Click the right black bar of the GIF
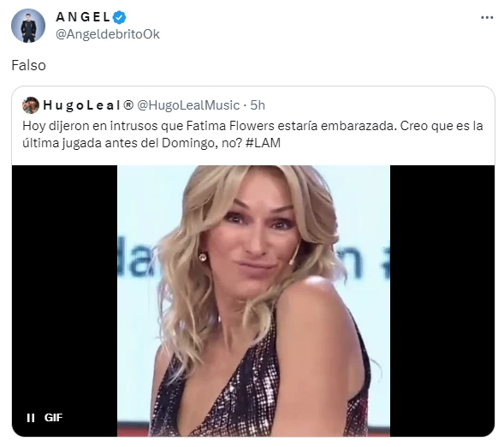504x447 pixels. coord(442,301)
